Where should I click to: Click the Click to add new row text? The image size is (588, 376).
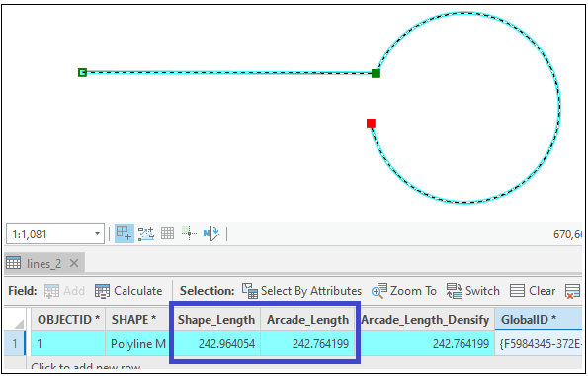[x=86, y=366]
